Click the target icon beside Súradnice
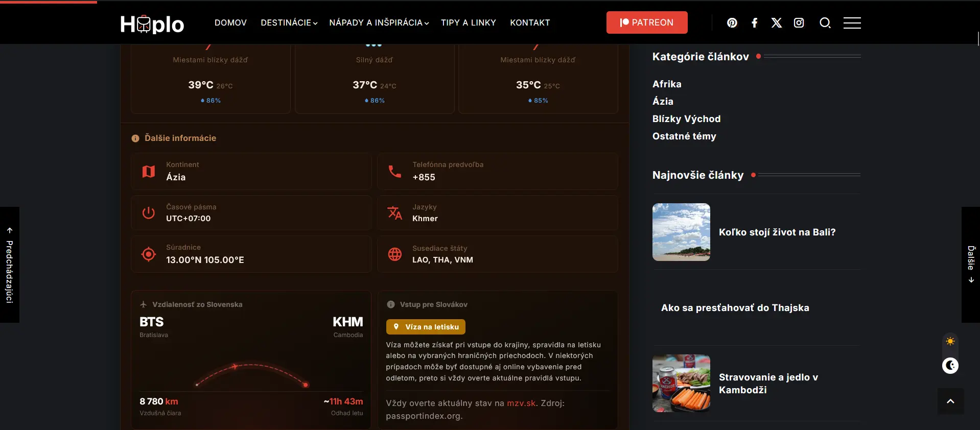The image size is (980, 430). point(149,254)
